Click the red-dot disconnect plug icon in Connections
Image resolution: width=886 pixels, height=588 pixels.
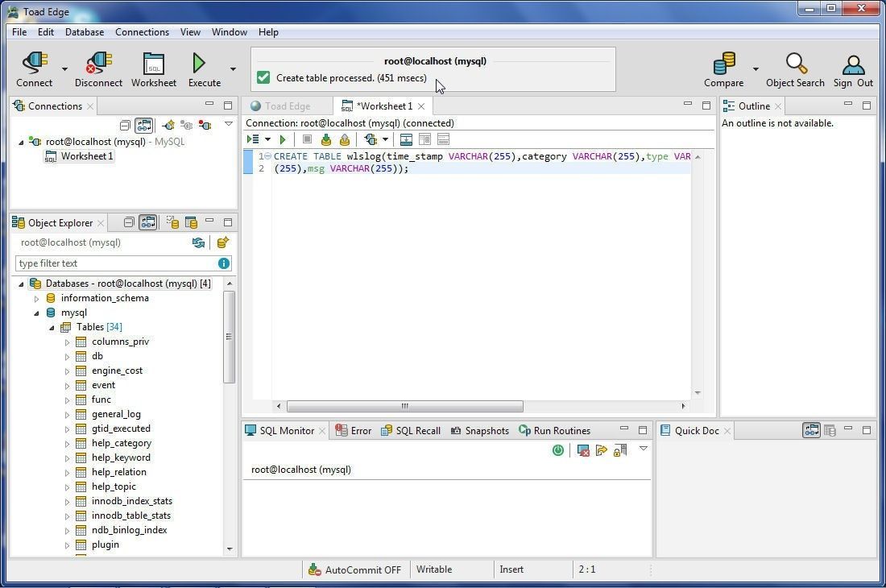[x=205, y=125]
